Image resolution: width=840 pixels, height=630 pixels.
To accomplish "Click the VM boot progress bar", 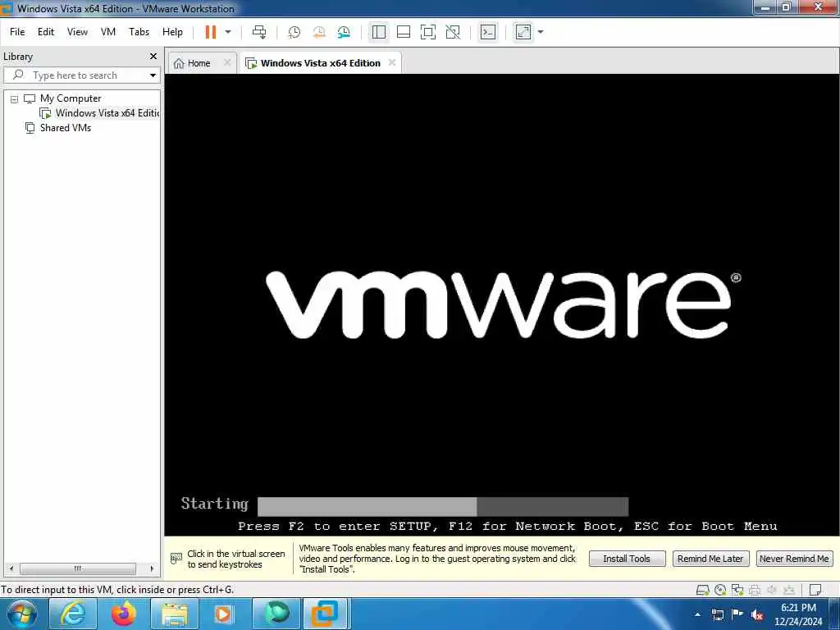I will pyautogui.click(x=442, y=506).
